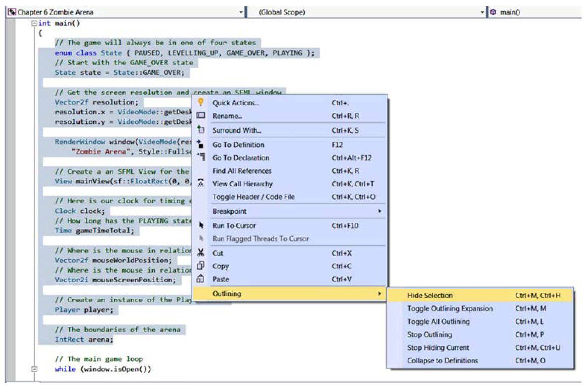Viewport: 588px width, 388px height.
Task: Click the project icon beside Chapter 6 Zombie Arena
Action: 12,12
